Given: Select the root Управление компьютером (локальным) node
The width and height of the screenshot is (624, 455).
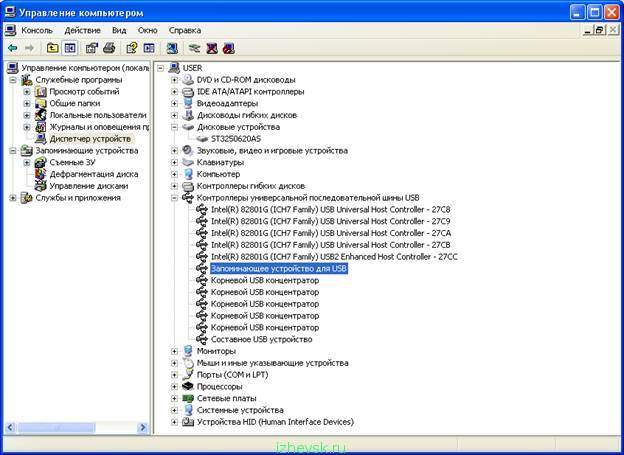Looking at the screenshot, I should pos(85,68).
